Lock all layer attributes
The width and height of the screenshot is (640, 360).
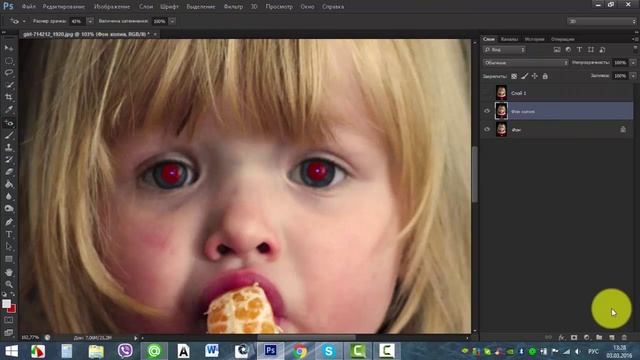coord(545,76)
